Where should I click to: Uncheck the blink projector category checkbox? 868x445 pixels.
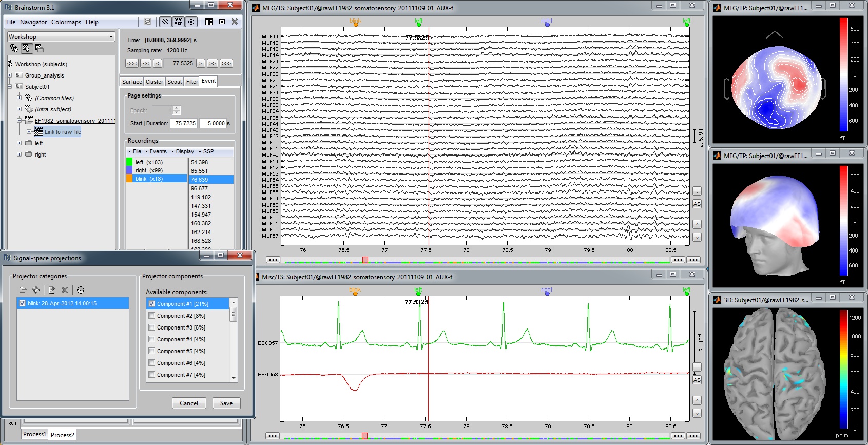click(x=22, y=303)
